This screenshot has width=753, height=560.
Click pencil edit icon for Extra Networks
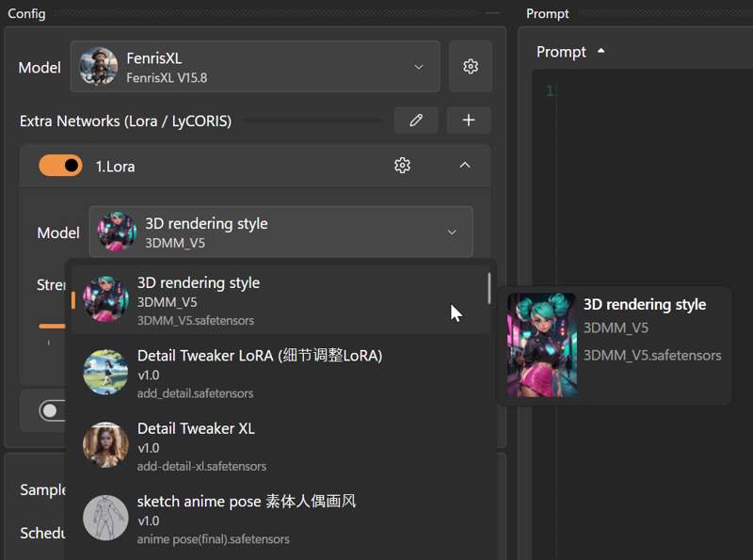pyautogui.click(x=416, y=120)
